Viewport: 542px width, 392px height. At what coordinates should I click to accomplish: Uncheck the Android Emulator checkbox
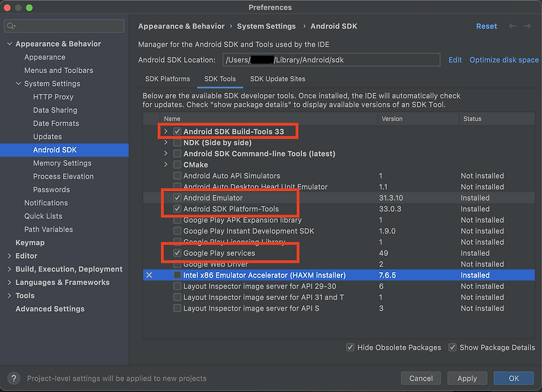(x=177, y=198)
